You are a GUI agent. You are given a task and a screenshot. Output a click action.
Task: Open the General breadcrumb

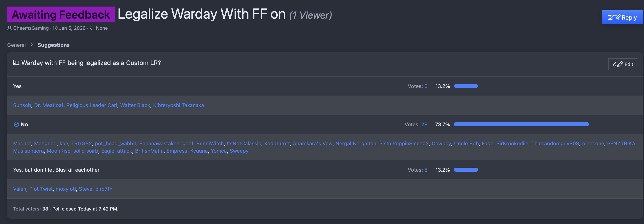point(16,45)
